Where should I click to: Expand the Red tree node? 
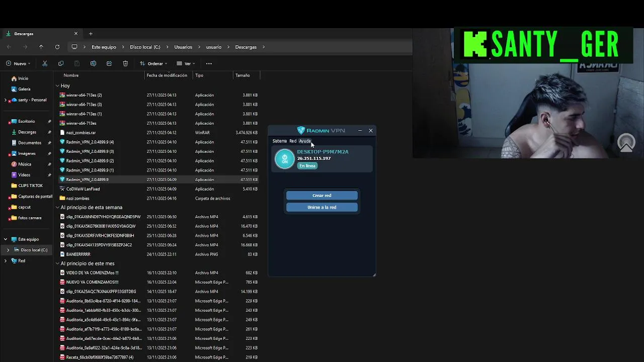pyautogui.click(x=6, y=261)
